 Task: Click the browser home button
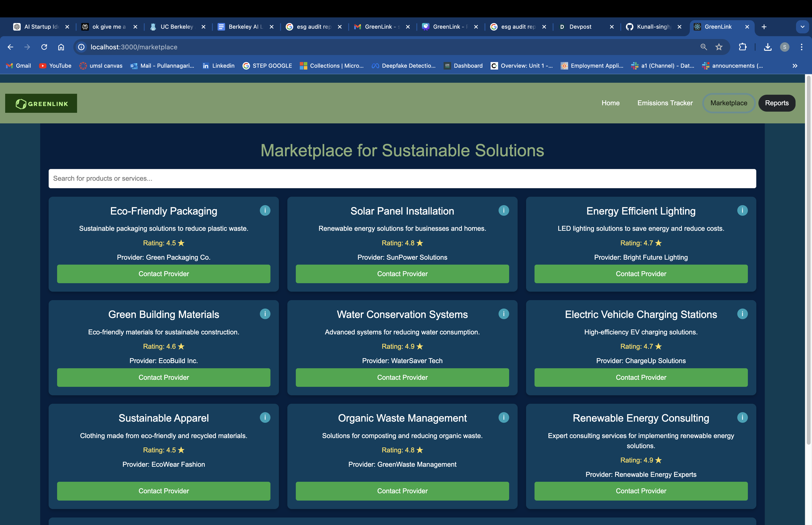61,47
